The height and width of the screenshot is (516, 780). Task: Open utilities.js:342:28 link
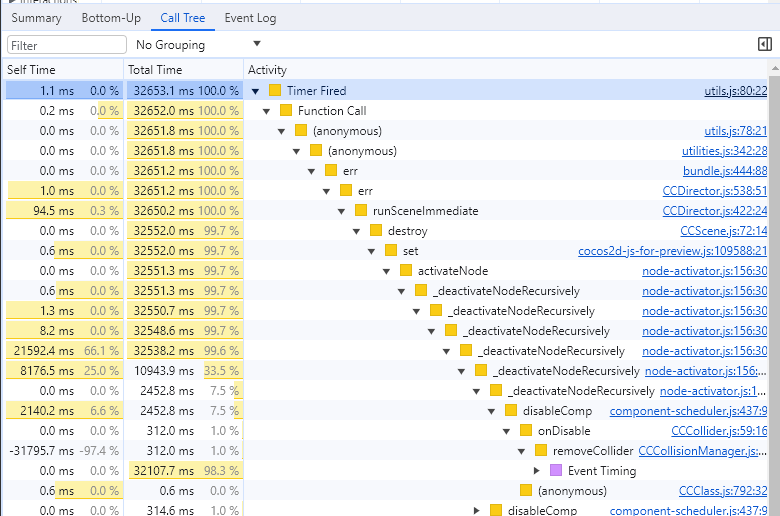724,150
